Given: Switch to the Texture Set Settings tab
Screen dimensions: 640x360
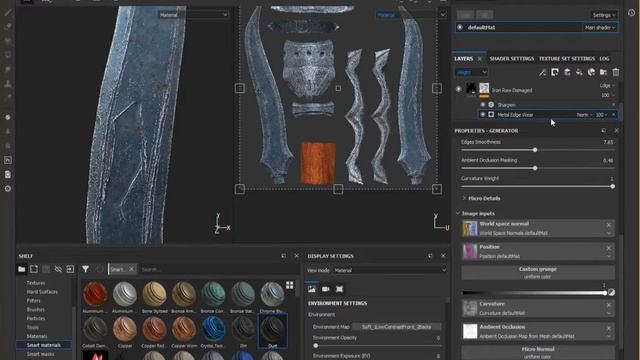Looking at the screenshot, I should [x=567, y=59].
